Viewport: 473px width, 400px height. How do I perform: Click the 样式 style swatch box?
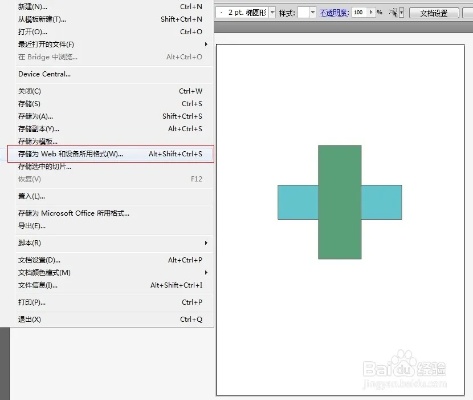click(303, 13)
